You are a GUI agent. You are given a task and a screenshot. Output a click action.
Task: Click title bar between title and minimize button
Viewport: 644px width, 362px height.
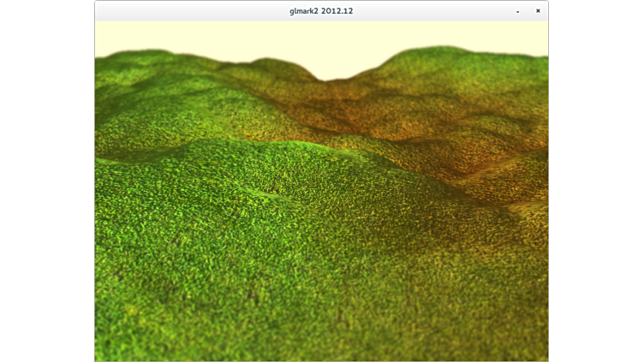click(x=437, y=11)
